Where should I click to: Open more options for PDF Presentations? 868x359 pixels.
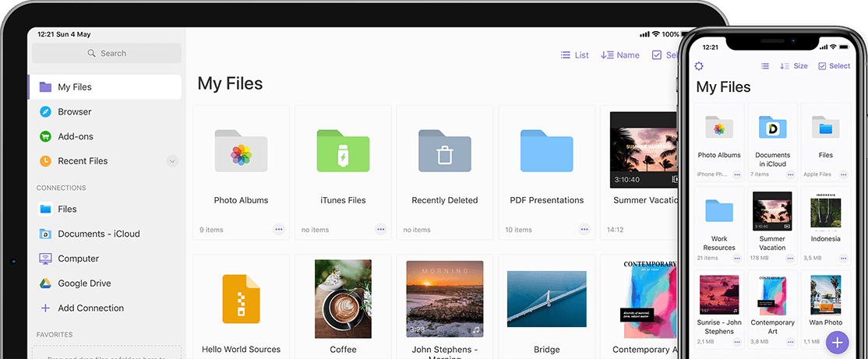(584, 229)
